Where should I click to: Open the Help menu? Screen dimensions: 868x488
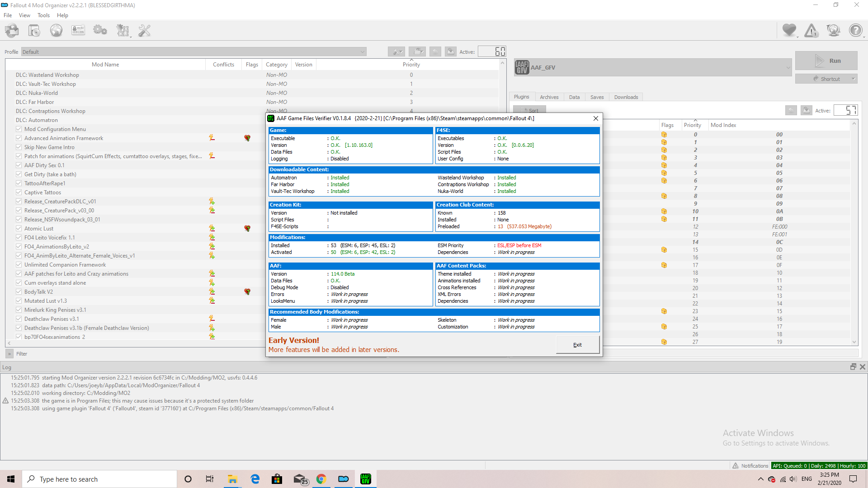pyautogui.click(x=62, y=15)
